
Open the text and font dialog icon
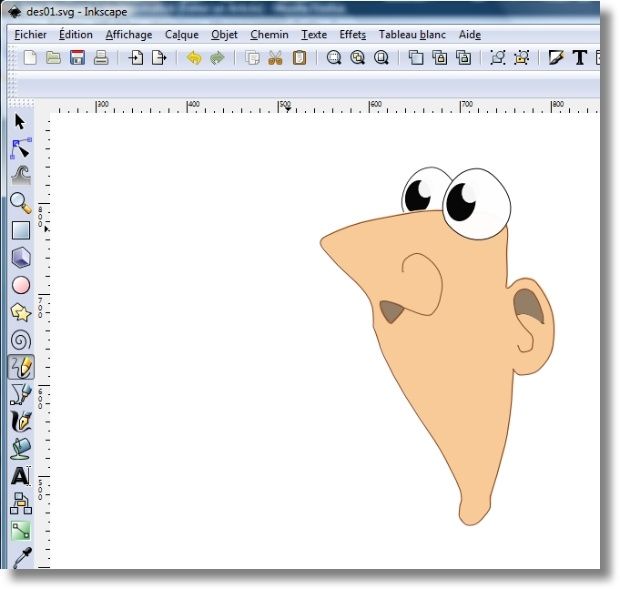tap(580, 58)
